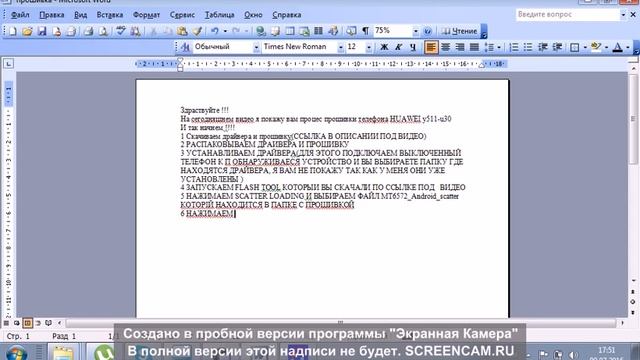Open the Вставка menu
This screenshot has width=640, height=360.
point(110,15)
